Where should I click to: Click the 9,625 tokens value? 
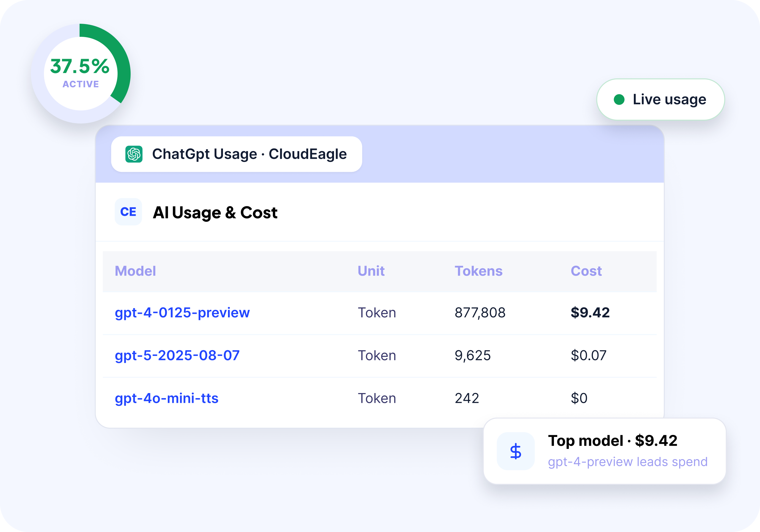[x=473, y=356]
